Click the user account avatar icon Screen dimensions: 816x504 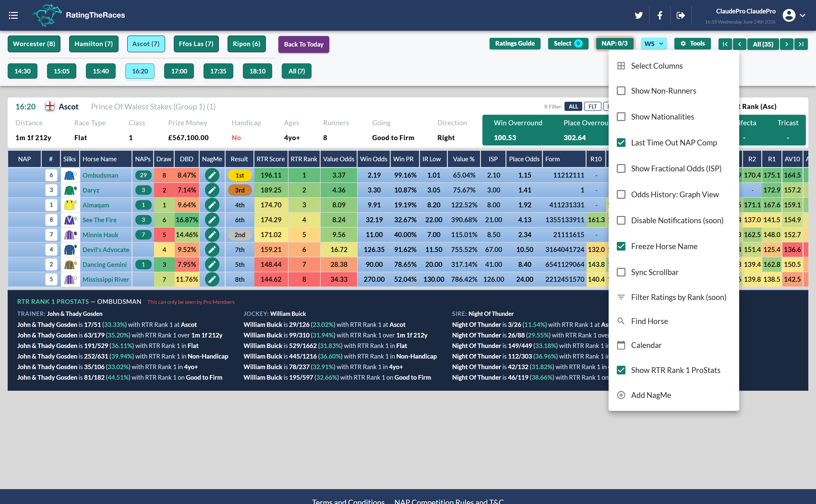(789, 15)
